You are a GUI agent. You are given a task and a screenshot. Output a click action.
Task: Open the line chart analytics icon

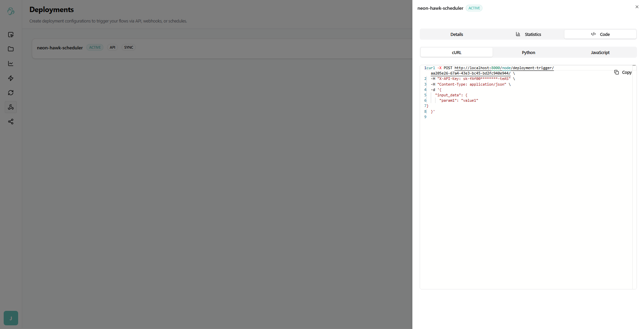pyautogui.click(x=11, y=63)
